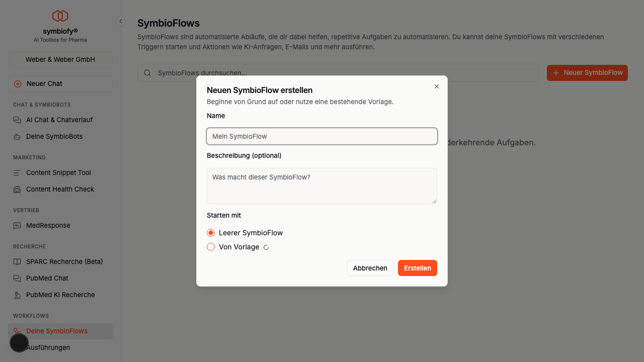The width and height of the screenshot is (644, 362).
Task: Select the Leerer SymbioFlow radio button
Action: tap(211, 233)
